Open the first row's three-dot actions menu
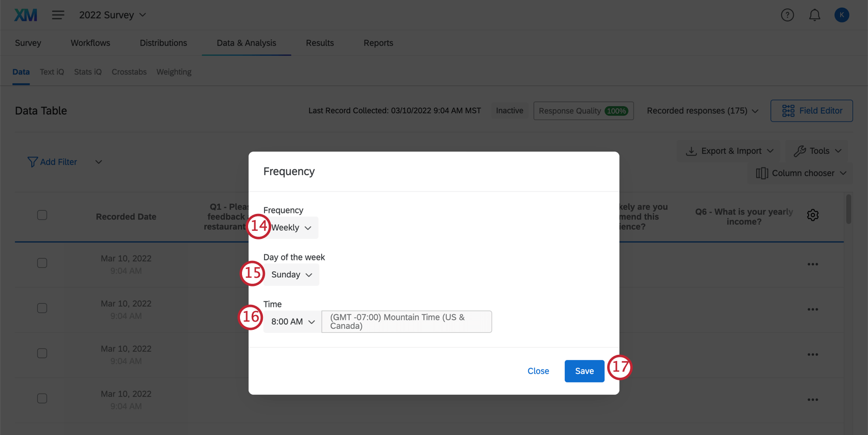 [x=813, y=264]
